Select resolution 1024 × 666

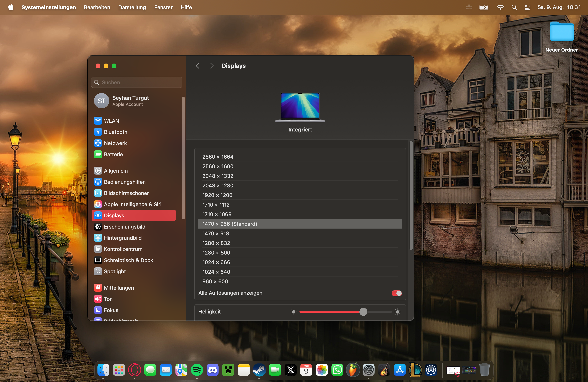[300, 262]
